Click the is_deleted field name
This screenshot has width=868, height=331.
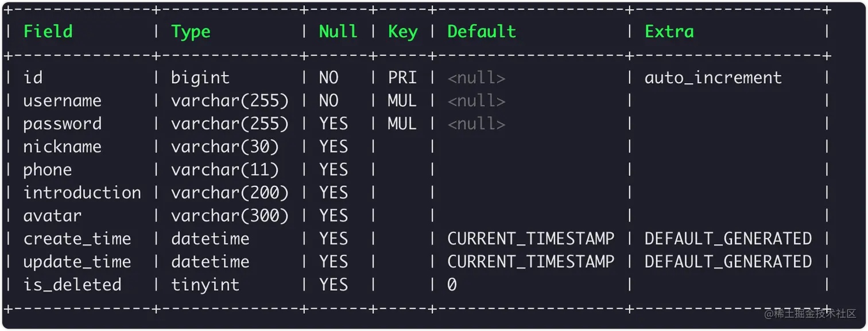tap(72, 285)
